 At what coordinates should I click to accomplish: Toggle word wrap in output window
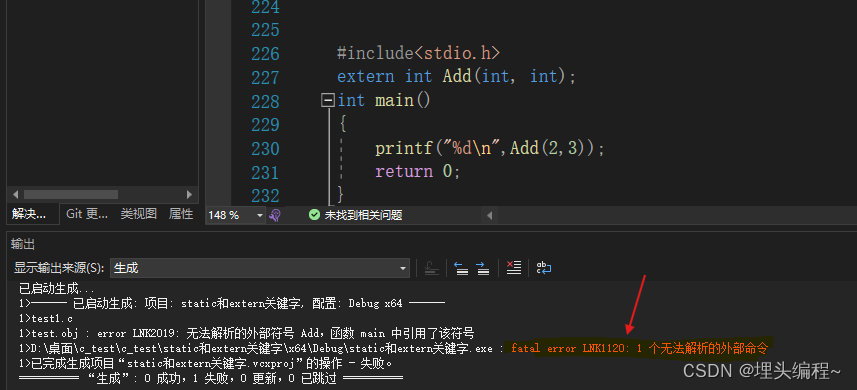544,268
